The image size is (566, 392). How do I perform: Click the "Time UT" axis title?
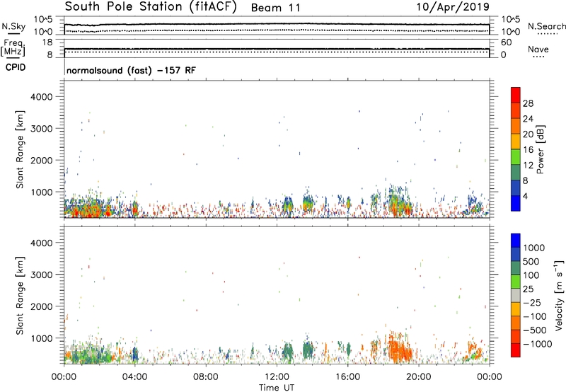coord(277,388)
